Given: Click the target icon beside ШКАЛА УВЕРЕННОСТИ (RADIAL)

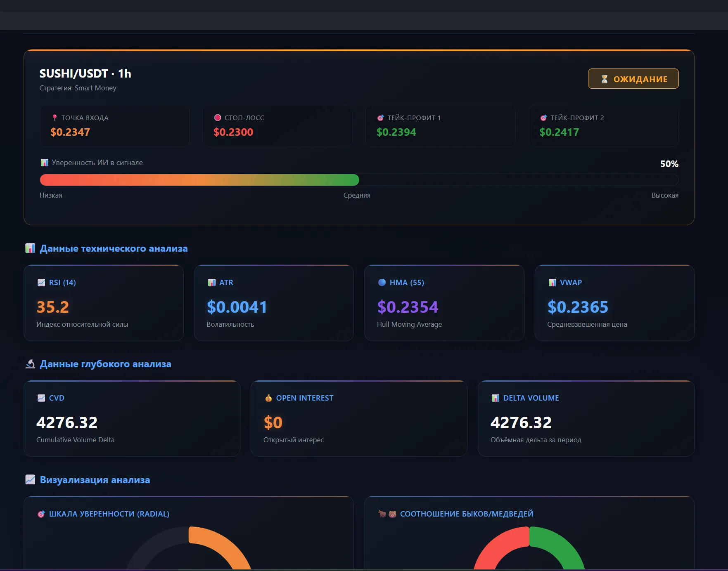Looking at the screenshot, I should (x=41, y=514).
